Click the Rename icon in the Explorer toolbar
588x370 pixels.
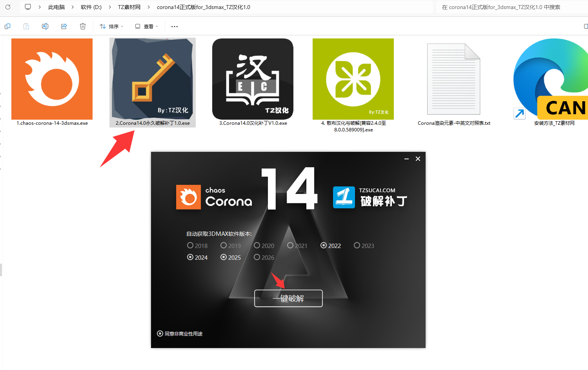45,26
